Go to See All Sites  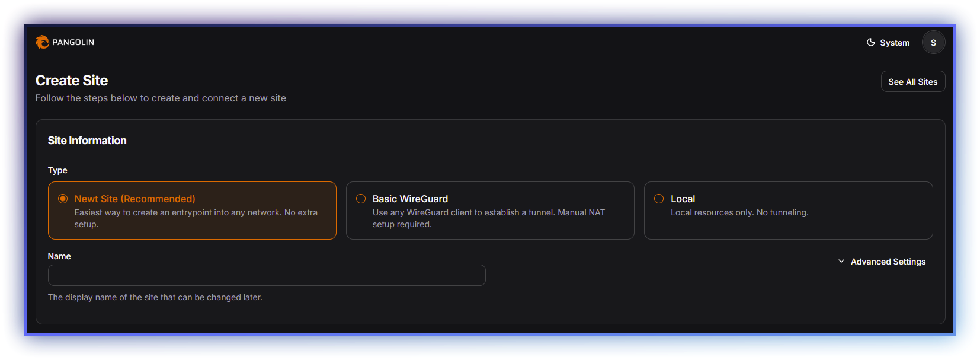click(x=912, y=82)
